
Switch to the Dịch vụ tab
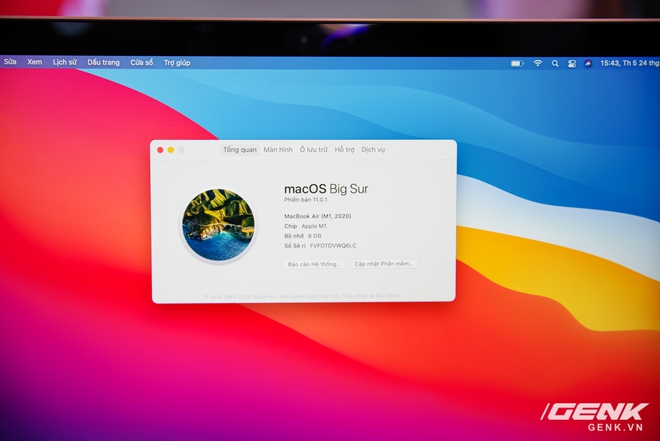(x=373, y=149)
